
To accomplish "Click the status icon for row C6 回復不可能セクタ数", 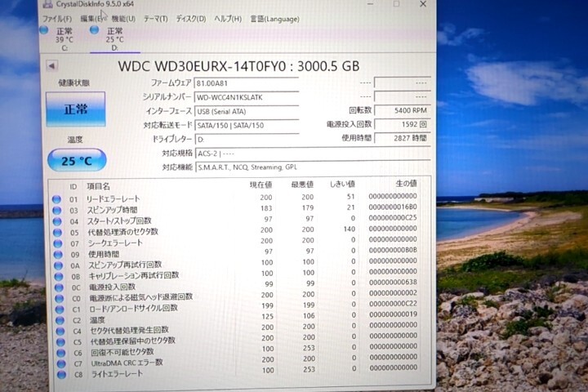I will 61,353.
